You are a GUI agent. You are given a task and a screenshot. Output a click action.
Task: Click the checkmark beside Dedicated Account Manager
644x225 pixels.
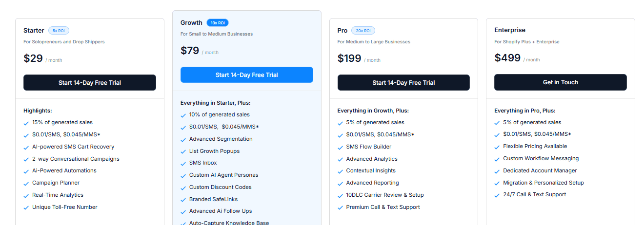497,171
